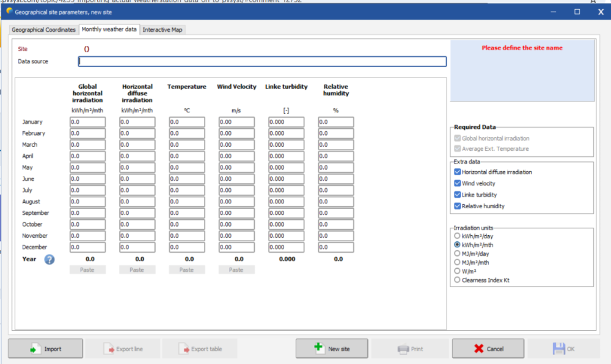Click the blue help question mark icon
Screen dimensions: 611x364
point(49,259)
